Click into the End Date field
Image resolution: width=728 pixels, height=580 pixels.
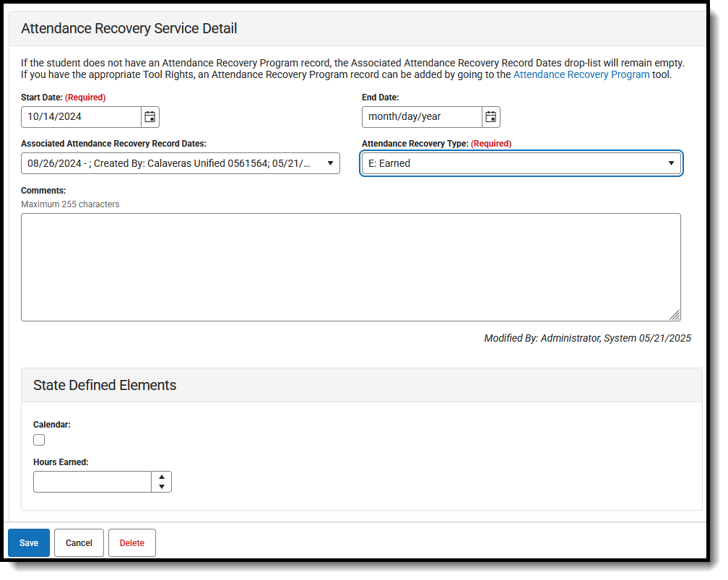click(x=422, y=117)
